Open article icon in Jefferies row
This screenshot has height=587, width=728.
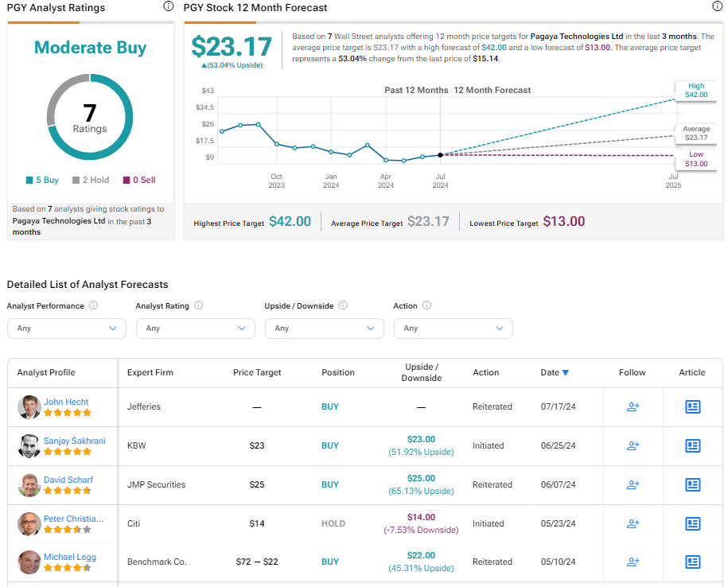(x=693, y=407)
